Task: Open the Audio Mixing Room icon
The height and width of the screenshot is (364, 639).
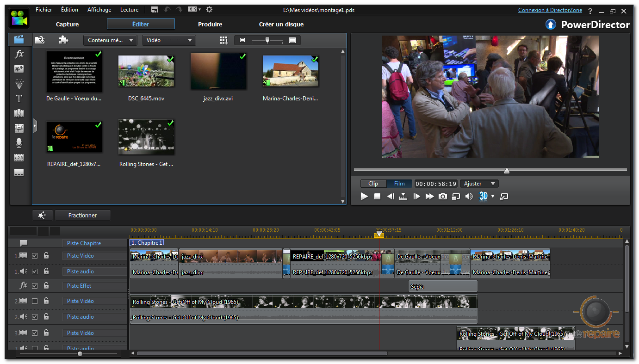Action: click(x=19, y=128)
